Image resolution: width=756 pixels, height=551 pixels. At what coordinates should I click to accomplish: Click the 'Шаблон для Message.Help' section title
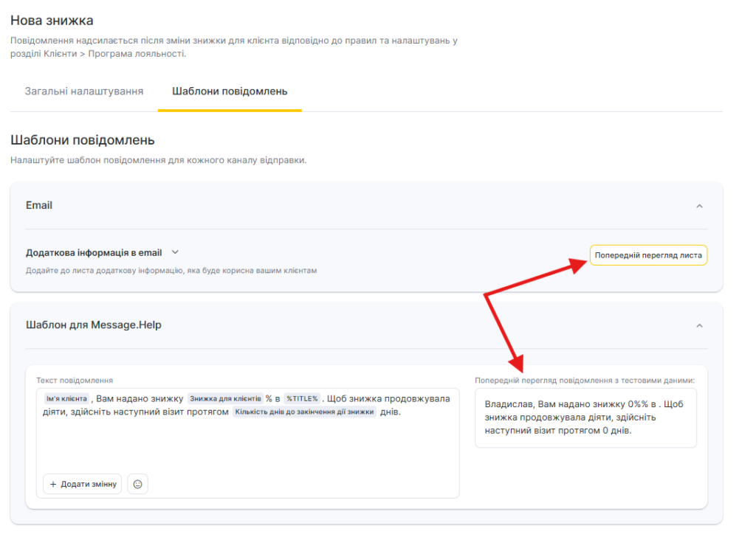94,325
